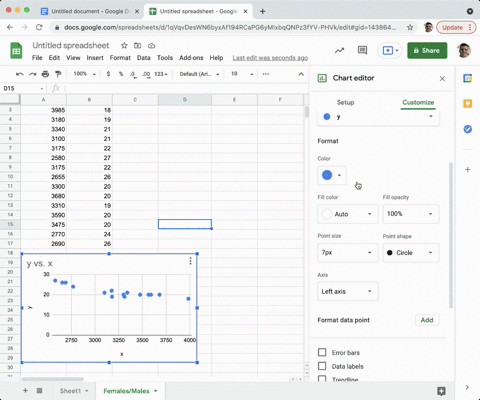
Task: Click the Name box showing D15
Action: pyautogui.click(x=23, y=88)
